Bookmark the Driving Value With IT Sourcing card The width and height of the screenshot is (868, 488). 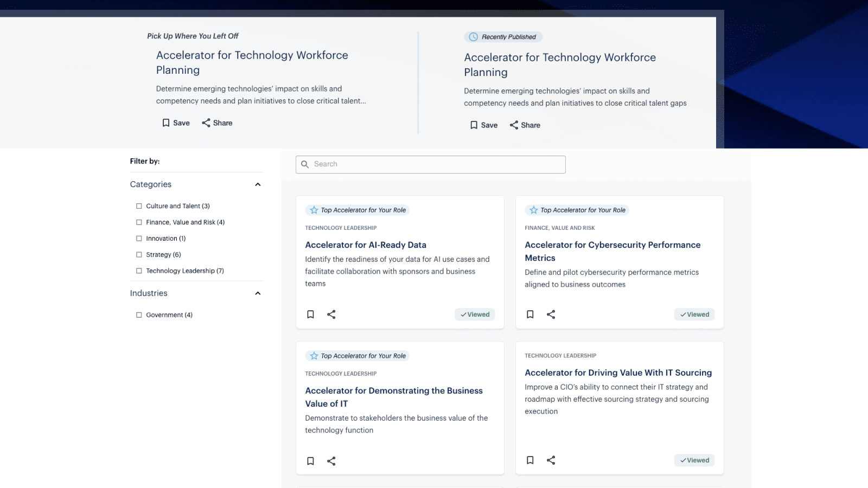[x=530, y=460]
